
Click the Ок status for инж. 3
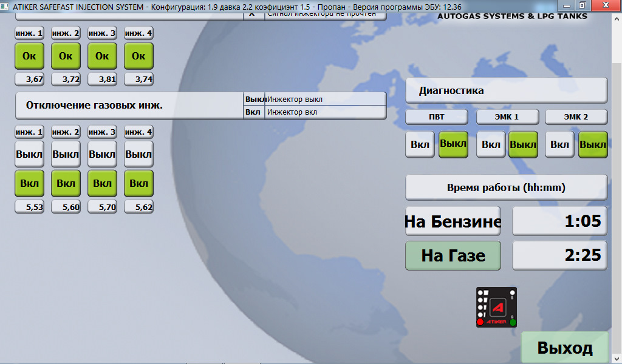pyautogui.click(x=102, y=56)
